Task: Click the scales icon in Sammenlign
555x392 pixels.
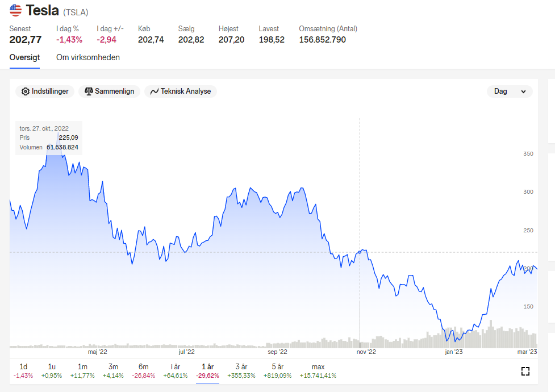Action: click(x=89, y=91)
